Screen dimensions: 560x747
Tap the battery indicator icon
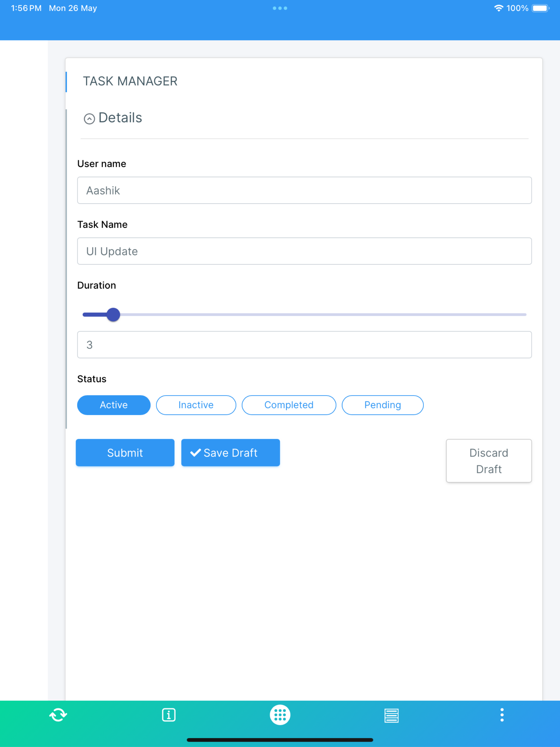pos(541,8)
